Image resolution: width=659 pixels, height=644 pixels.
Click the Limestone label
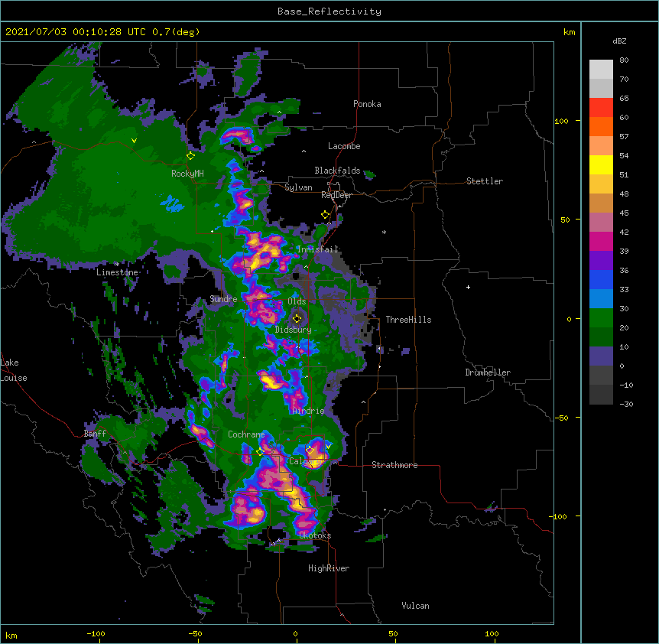pos(117,272)
